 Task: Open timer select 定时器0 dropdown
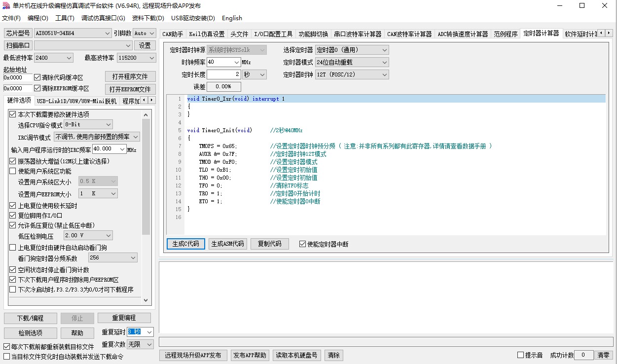352,50
